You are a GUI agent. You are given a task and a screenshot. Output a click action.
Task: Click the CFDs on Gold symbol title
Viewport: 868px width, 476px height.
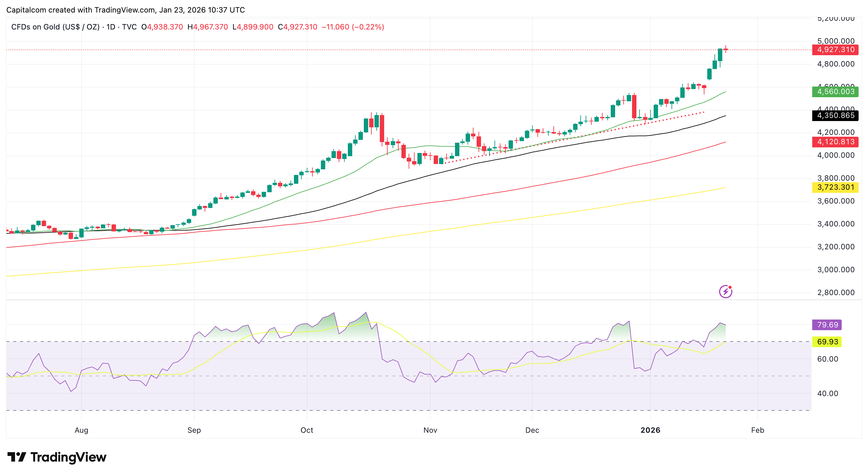pos(55,27)
